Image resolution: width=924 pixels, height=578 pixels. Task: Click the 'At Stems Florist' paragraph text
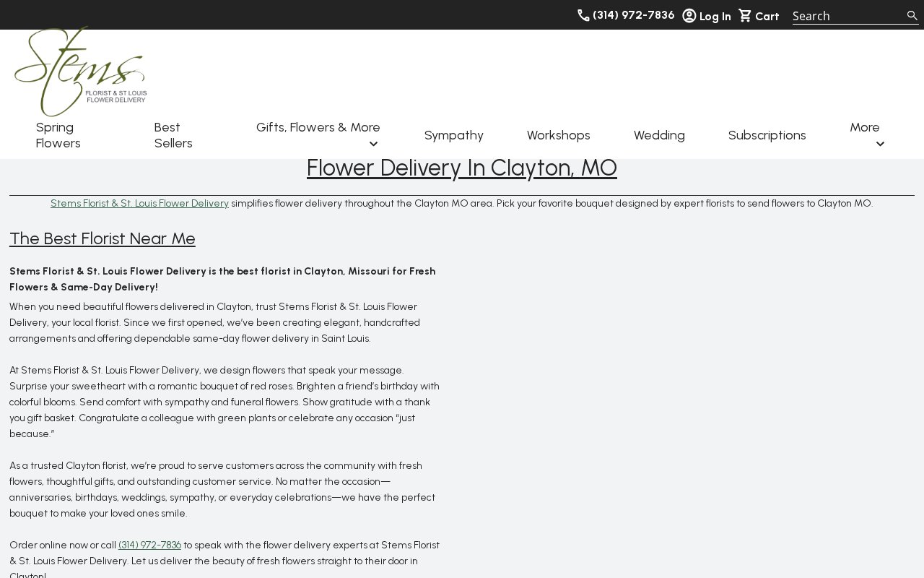(x=225, y=402)
